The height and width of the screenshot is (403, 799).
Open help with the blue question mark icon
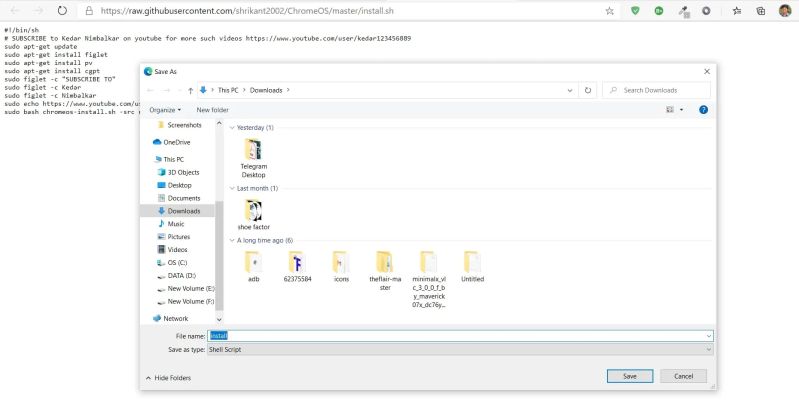[x=703, y=110]
